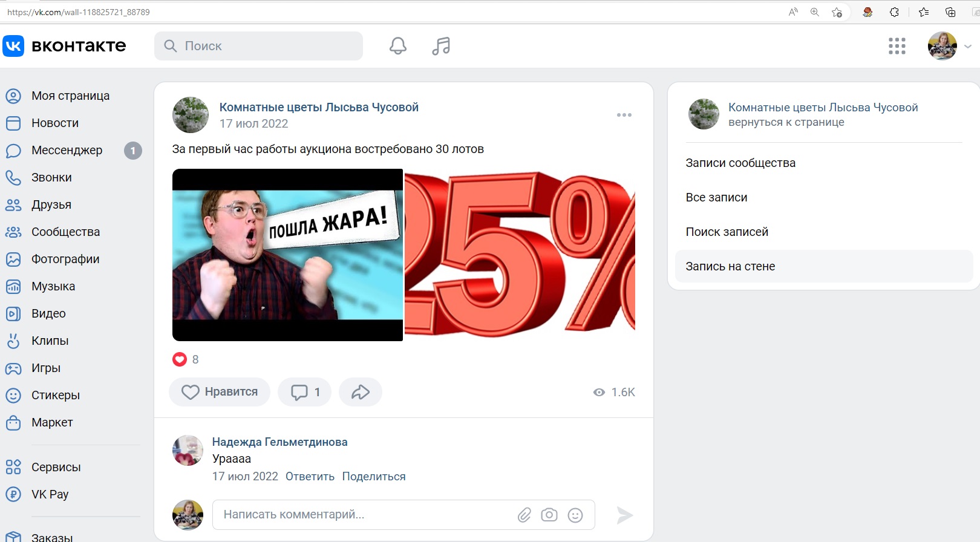Click the Фотографии sidebar icon
The height and width of the screenshot is (542, 980).
13,259
